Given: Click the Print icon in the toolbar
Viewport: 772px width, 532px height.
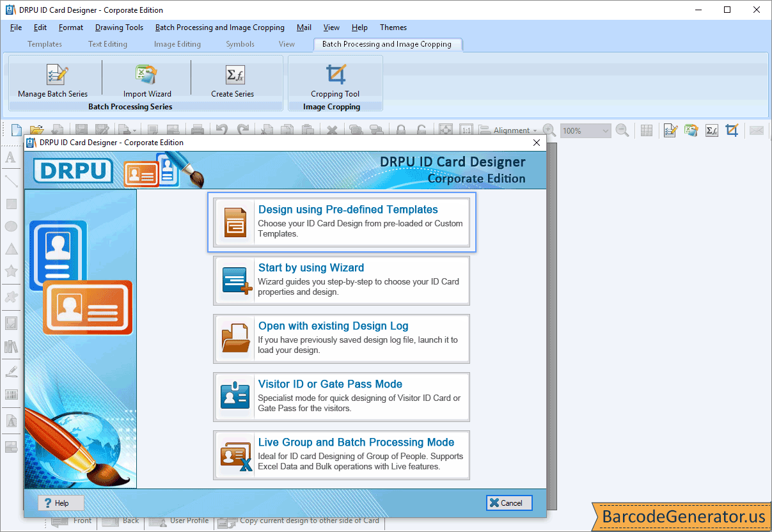Looking at the screenshot, I should coord(198,130).
